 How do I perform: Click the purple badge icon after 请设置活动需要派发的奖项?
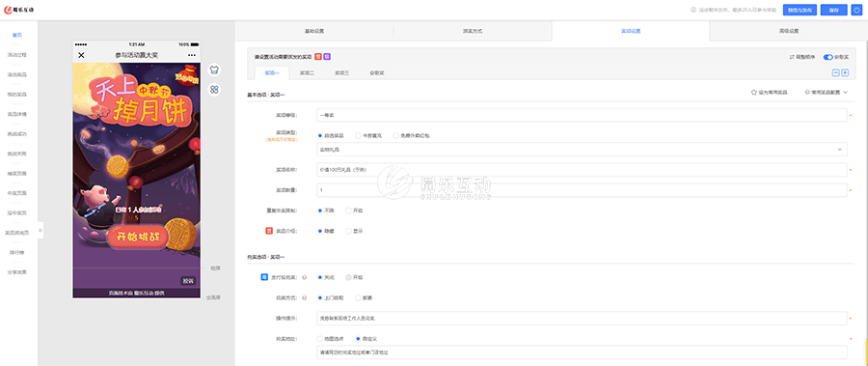[327, 57]
